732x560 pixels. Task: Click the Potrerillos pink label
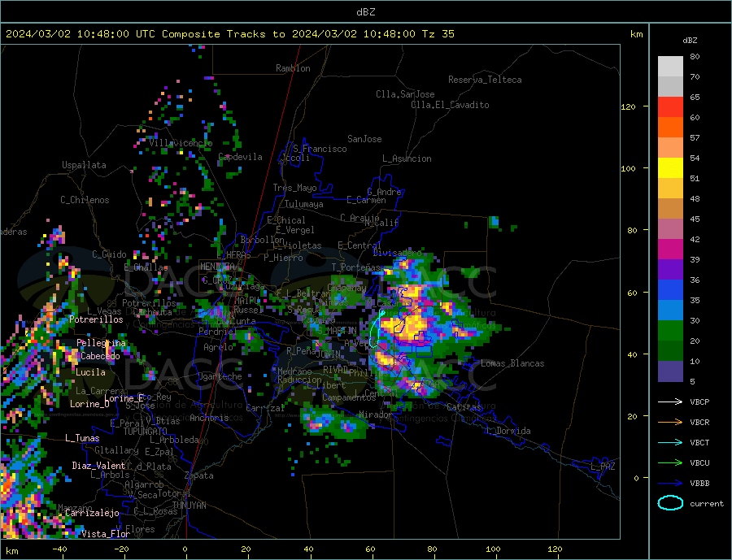point(96,319)
